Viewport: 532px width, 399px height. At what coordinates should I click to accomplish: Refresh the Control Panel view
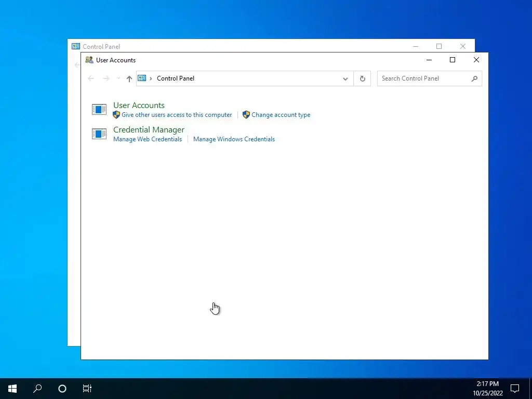point(362,79)
